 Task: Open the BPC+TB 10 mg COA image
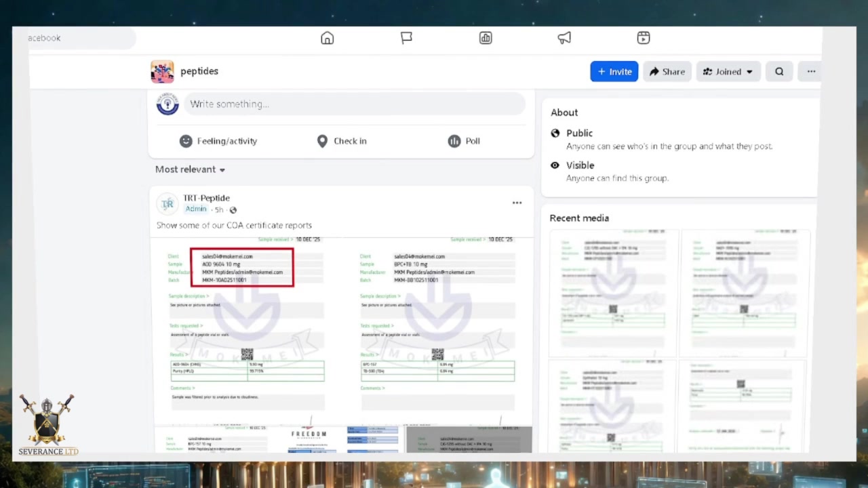(x=437, y=330)
